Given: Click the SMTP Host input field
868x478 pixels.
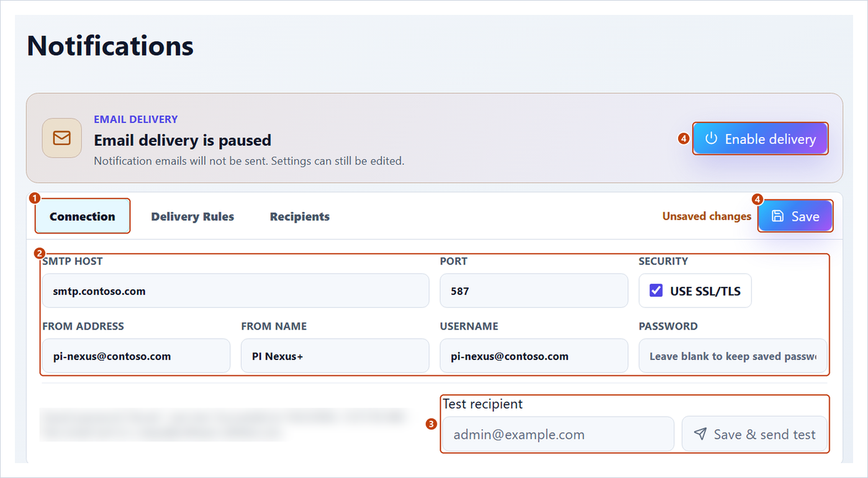Looking at the screenshot, I should [235, 291].
